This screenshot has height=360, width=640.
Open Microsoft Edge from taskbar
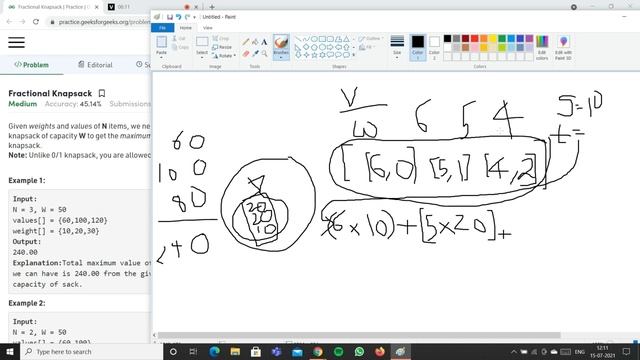pos(214,351)
